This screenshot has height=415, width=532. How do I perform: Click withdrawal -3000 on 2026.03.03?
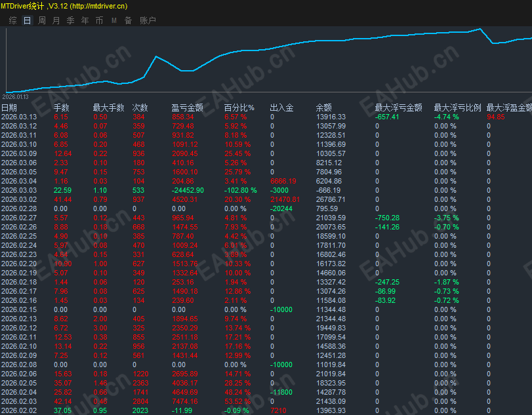pyautogui.click(x=279, y=190)
